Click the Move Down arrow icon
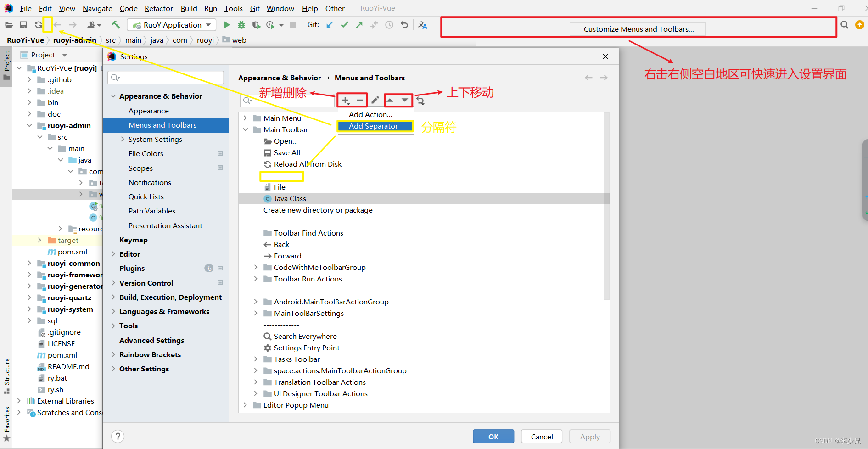This screenshot has width=868, height=449. click(x=404, y=100)
